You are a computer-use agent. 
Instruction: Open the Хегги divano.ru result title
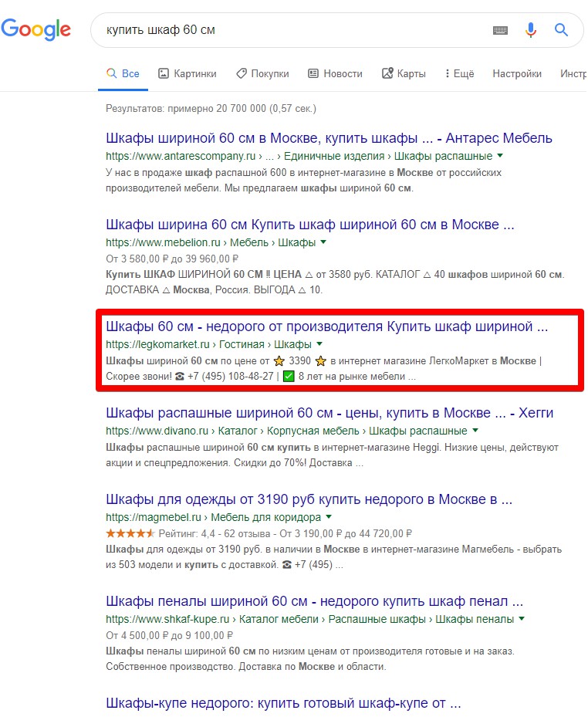[329, 413]
